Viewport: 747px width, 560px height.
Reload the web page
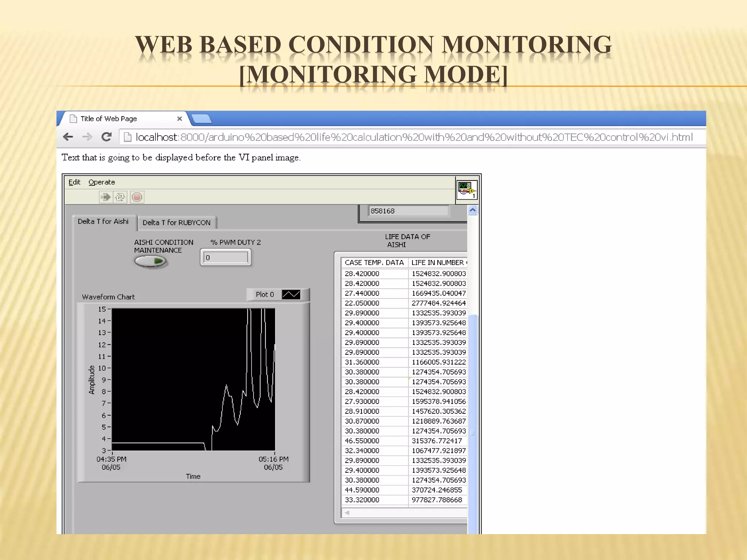coord(106,137)
